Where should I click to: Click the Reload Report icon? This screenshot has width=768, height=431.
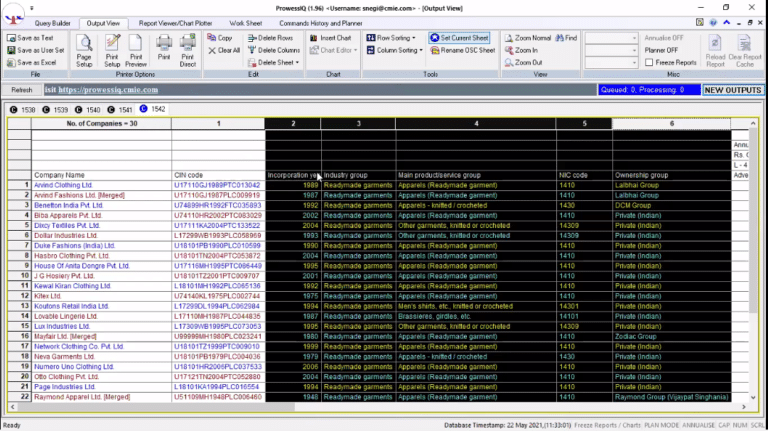[x=715, y=43]
